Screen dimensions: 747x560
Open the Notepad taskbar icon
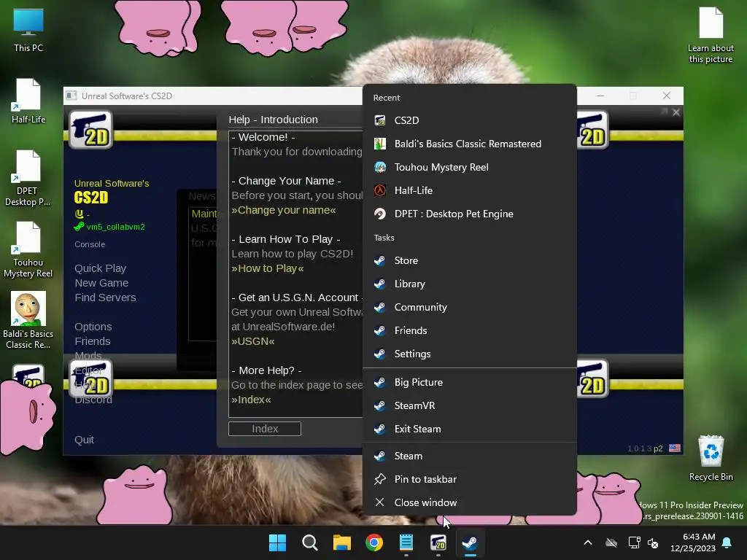pos(406,542)
